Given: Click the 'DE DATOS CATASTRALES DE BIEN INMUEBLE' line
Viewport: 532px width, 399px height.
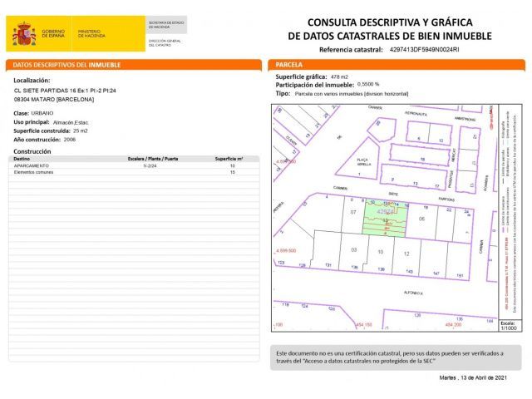Looking at the screenshot, I should [390, 36].
